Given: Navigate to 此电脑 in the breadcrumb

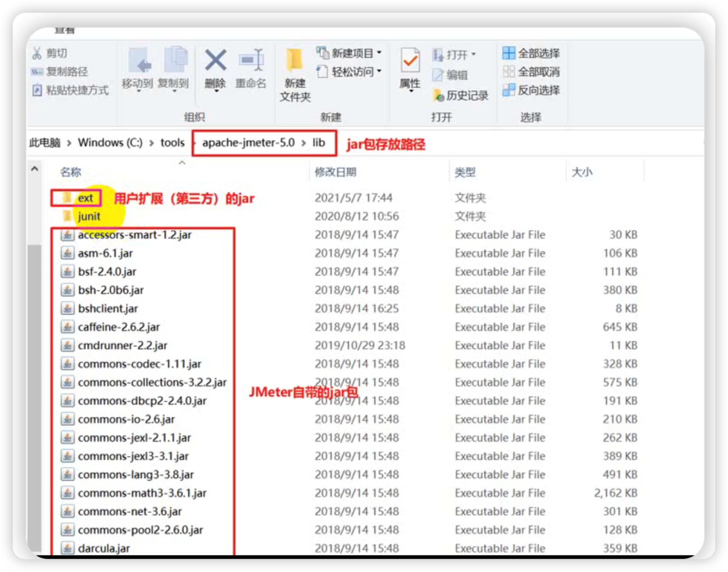Looking at the screenshot, I should pos(44,142).
